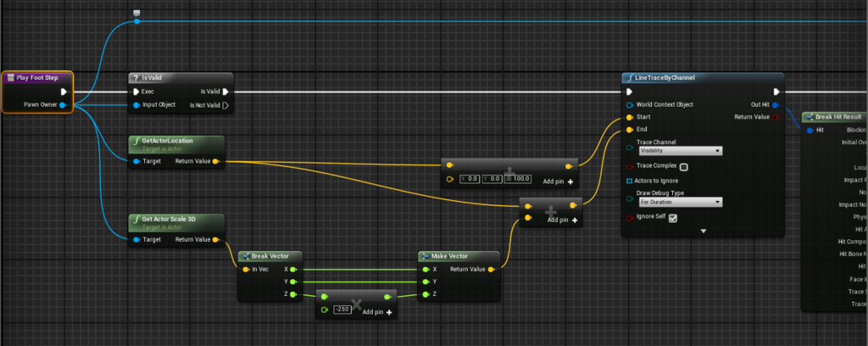Click LineTraceByChannel Return Value pin
The height and width of the screenshot is (346, 868).
point(775,117)
